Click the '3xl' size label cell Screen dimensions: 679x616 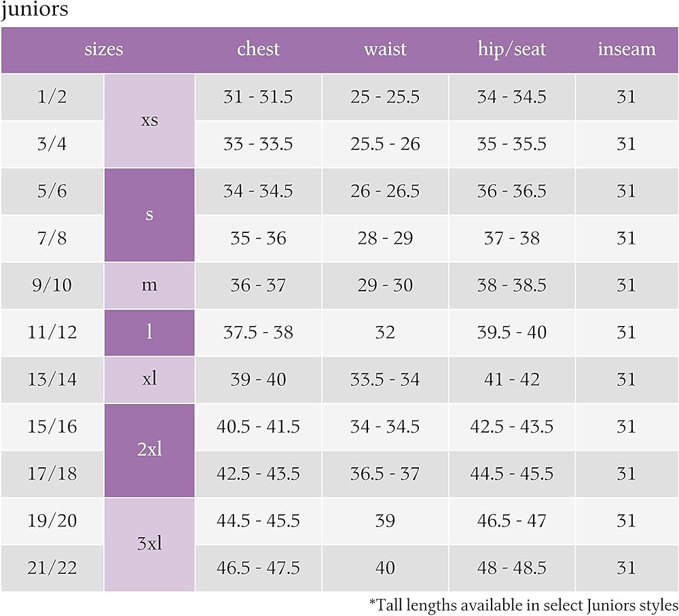[x=149, y=544]
